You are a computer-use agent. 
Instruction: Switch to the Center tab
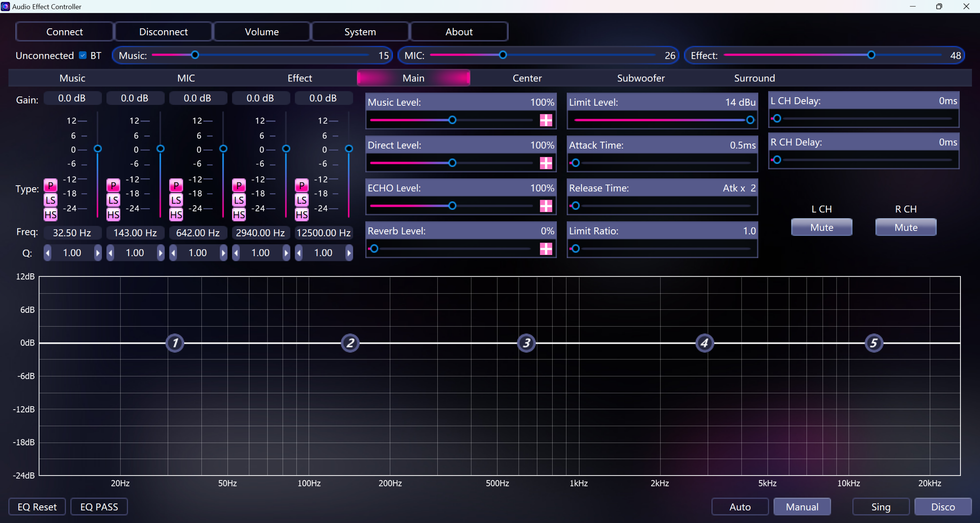(527, 78)
